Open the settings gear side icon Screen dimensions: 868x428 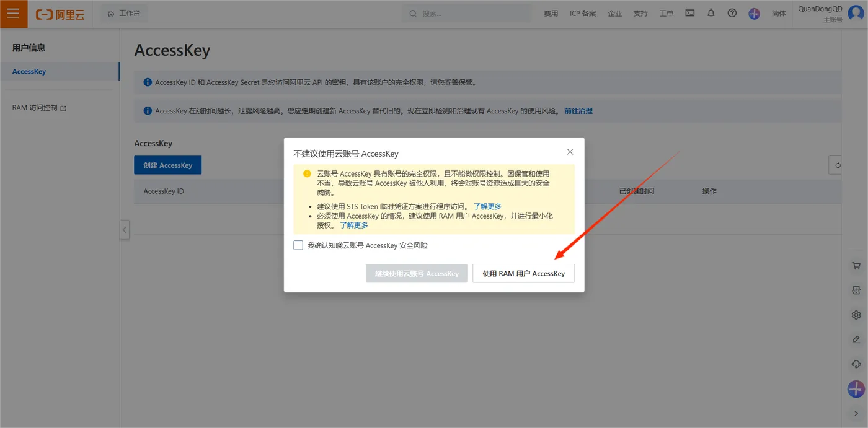(856, 315)
